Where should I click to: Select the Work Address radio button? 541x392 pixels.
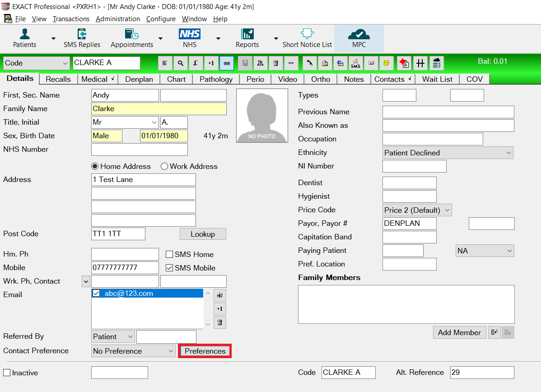(x=164, y=166)
